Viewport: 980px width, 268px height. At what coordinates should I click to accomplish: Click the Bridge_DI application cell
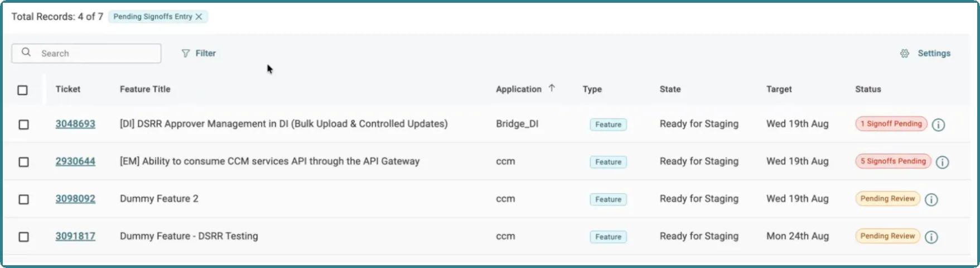tap(517, 124)
